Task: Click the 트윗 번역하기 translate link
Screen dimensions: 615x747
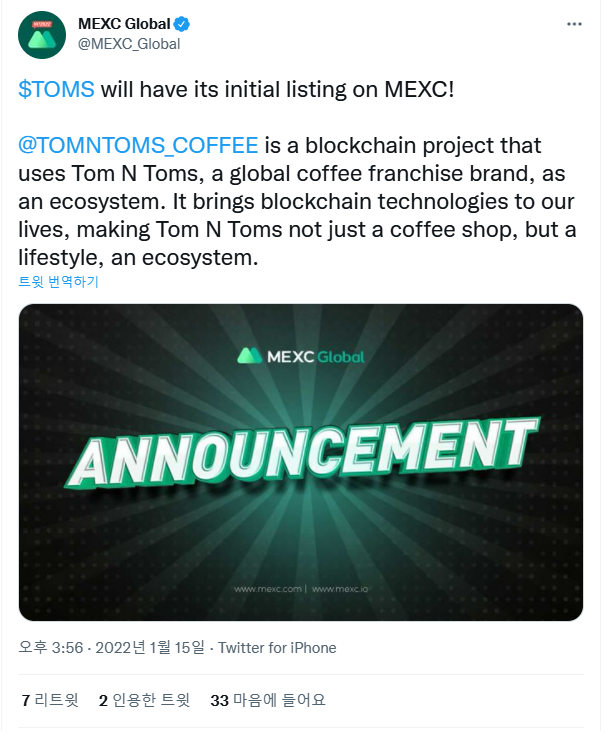Action: tap(58, 282)
